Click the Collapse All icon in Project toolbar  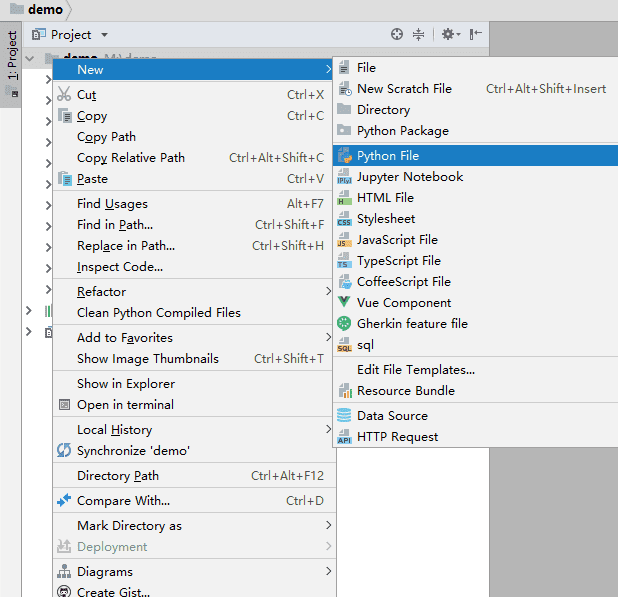pyautogui.click(x=418, y=34)
